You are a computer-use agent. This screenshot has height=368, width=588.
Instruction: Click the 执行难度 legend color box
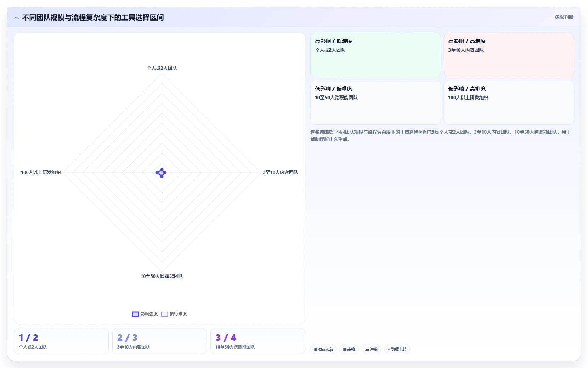pyautogui.click(x=164, y=314)
